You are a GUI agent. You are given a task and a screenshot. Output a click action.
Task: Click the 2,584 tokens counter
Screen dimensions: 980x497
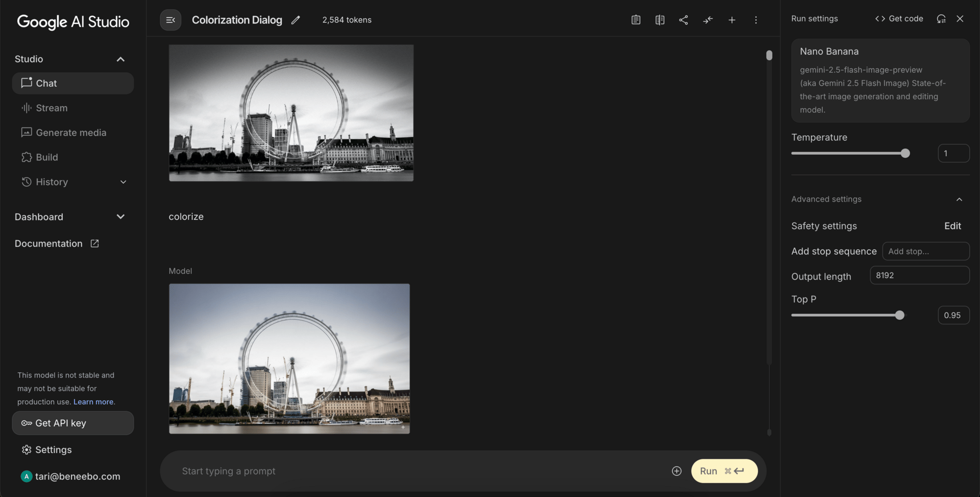click(x=347, y=20)
